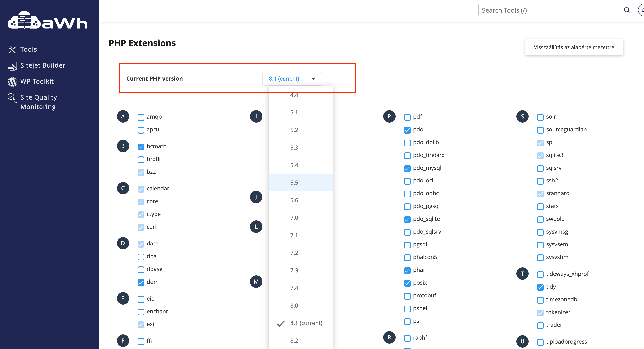Click the letter C section badge
Image resolution: width=644 pixels, height=349 pixels.
123,188
